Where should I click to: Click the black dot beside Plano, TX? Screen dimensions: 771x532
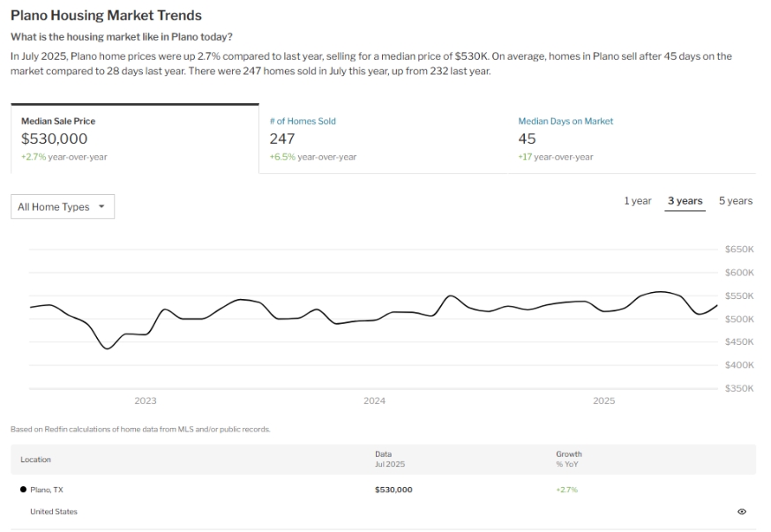[x=23, y=490]
